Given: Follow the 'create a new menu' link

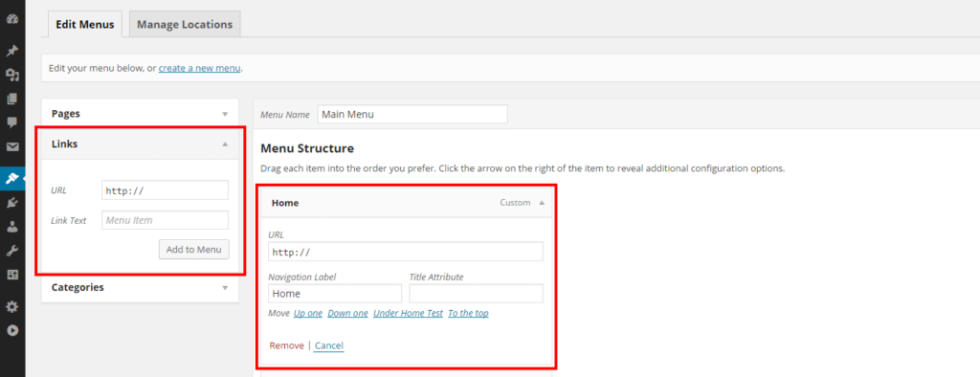Looking at the screenshot, I should point(199,68).
